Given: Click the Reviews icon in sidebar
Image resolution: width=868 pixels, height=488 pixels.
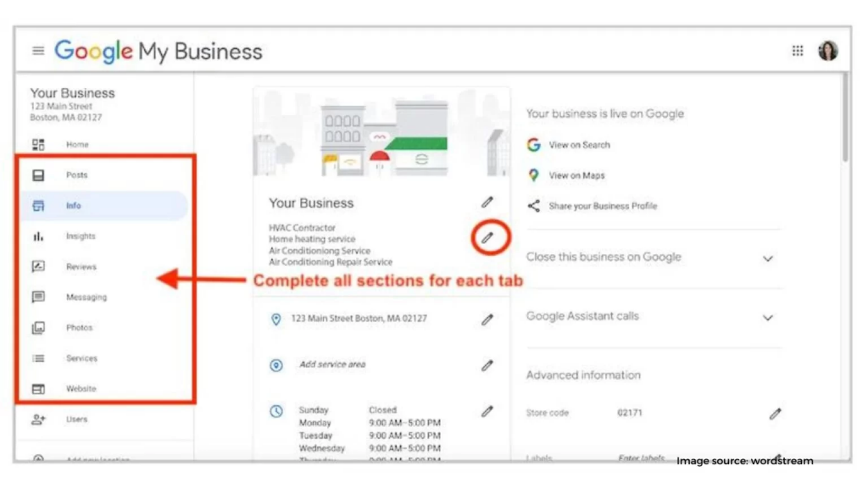Looking at the screenshot, I should 38,267.
